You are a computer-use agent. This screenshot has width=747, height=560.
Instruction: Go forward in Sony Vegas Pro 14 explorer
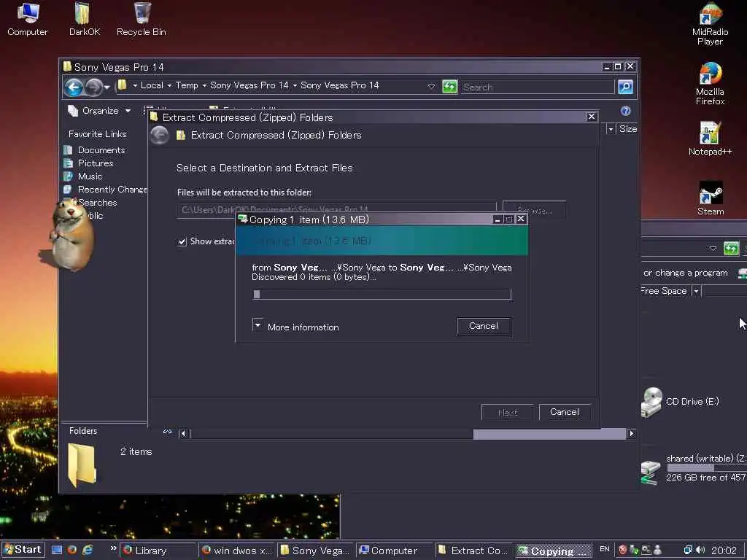[x=94, y=87]
